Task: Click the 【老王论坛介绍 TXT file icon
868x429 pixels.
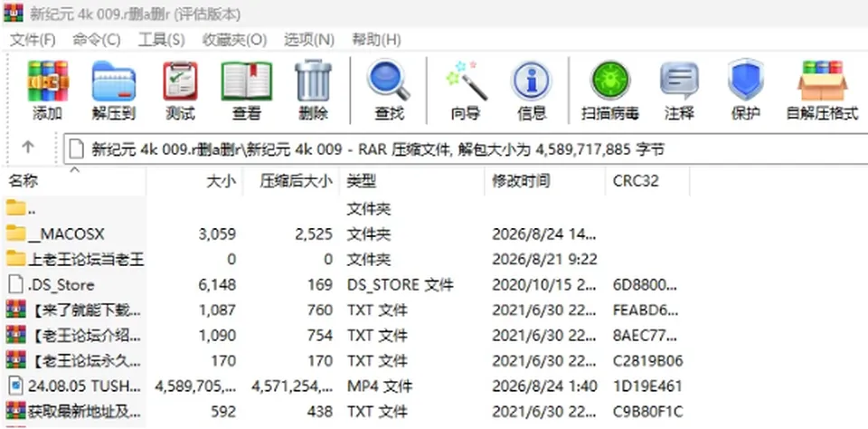Action: [16, 335]
